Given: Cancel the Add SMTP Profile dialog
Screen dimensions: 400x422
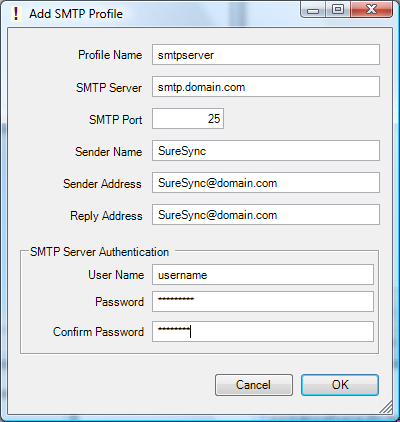Looking at the screenshot, I should click(254, 385).
